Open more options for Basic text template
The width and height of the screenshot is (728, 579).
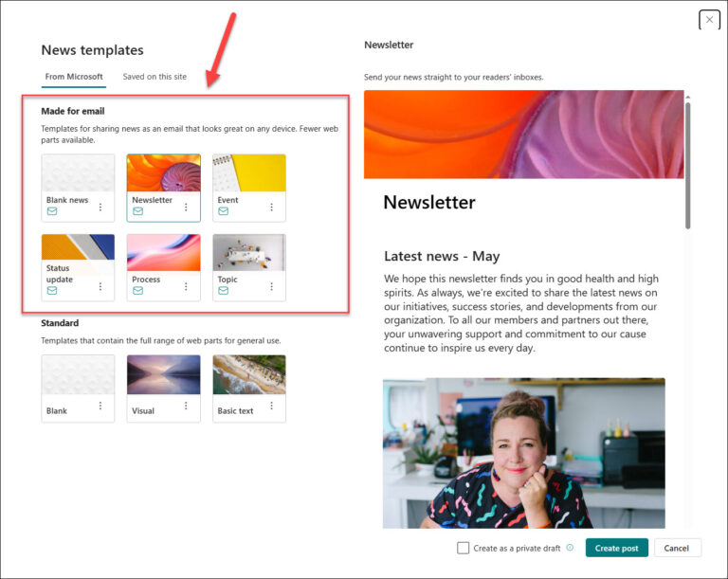point(272,406)
